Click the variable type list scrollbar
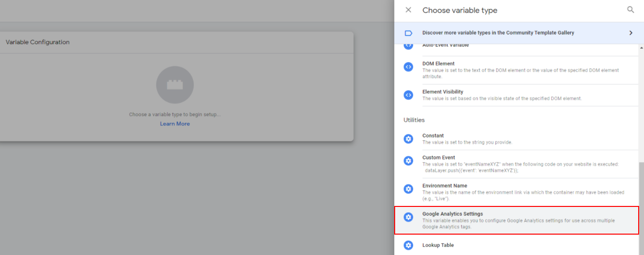Screen dimensions: 644x255 pos(641,209)
